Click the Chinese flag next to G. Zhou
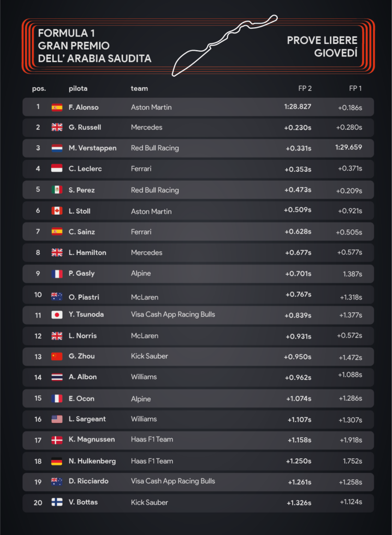This screenshot has width=392, height=535. tap(57, 356)
